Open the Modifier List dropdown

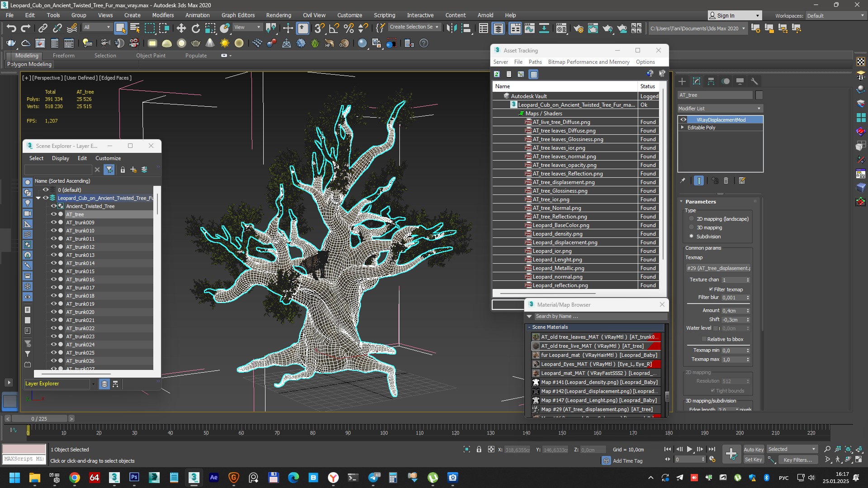click(720, 109)
